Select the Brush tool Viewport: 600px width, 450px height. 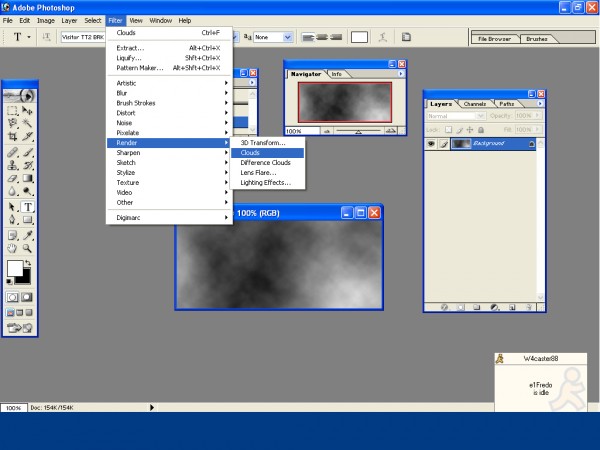27,152
